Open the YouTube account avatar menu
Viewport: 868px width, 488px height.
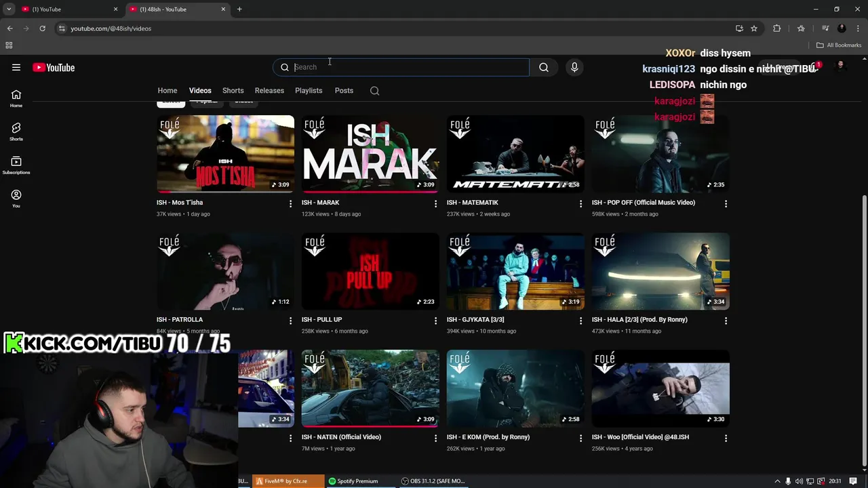(841, 66)
